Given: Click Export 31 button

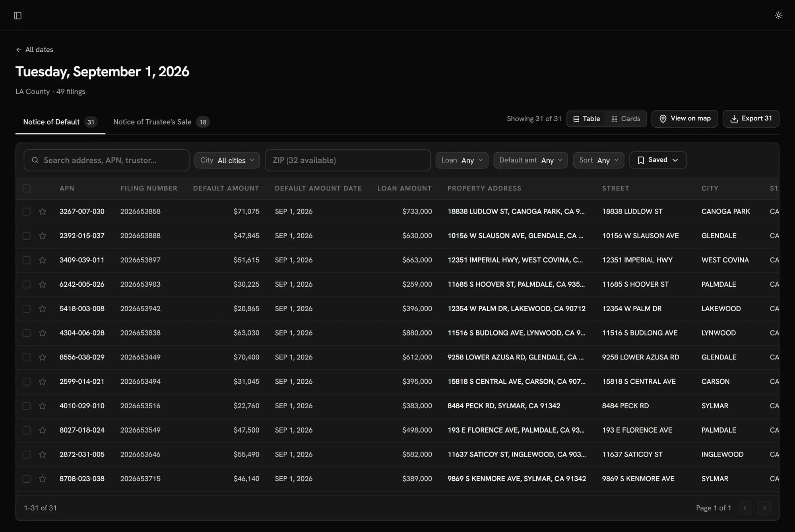Looking at the screenshot, I should coord(751,118).
